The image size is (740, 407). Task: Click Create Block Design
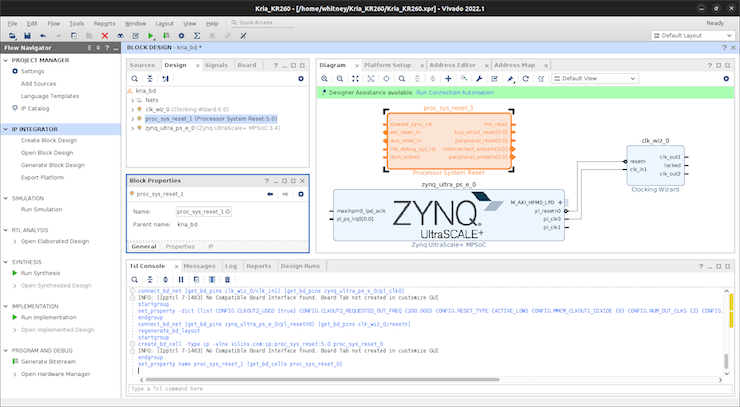click(49, 141)
